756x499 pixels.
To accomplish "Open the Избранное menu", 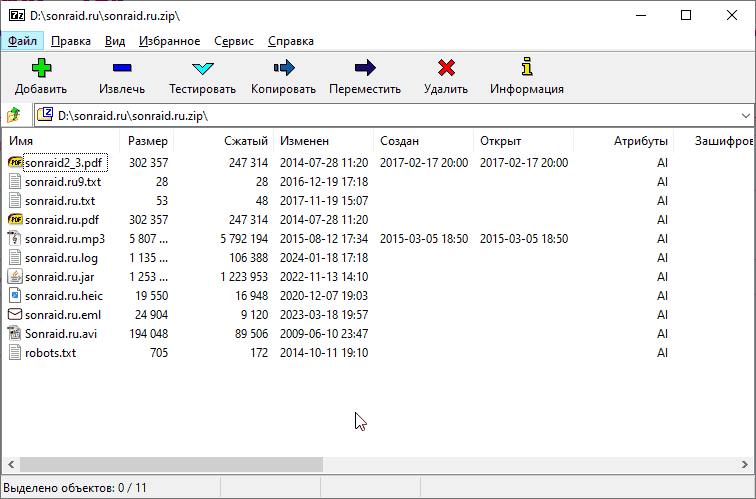I will (169, 41).
